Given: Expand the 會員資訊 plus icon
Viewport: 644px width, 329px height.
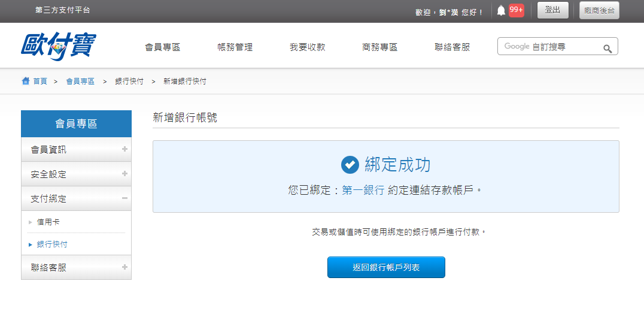Looking at the screenshot, I should 124,149.
